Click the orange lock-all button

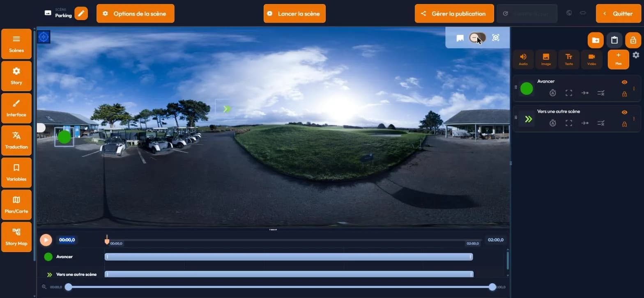pos(633,40)
